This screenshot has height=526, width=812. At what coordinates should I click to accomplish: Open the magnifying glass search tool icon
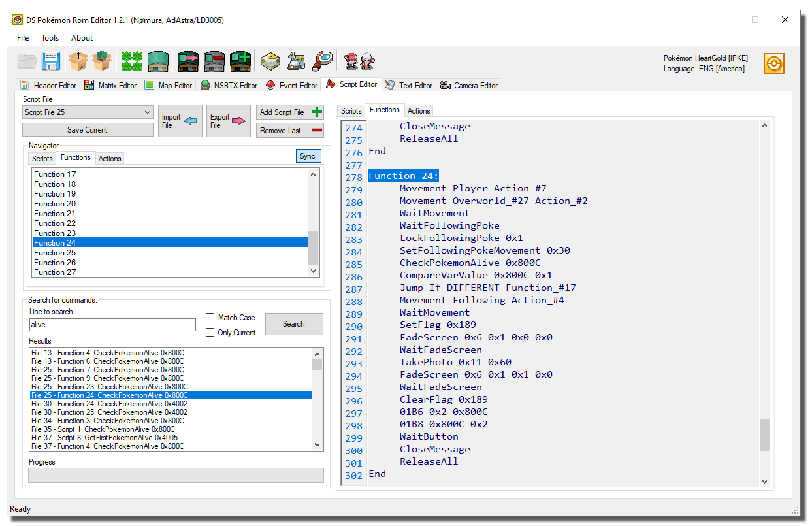[323, 61]
